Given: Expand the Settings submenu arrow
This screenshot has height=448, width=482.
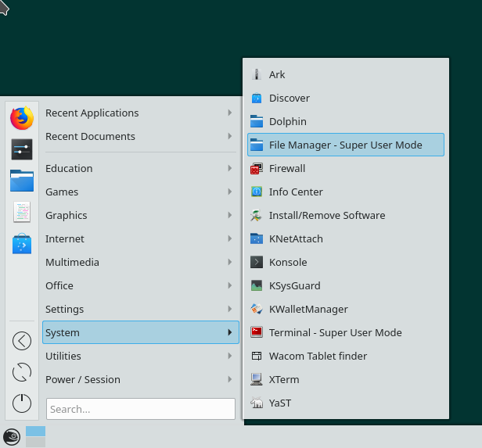Looking at the screenshot, I should (229, 309).
